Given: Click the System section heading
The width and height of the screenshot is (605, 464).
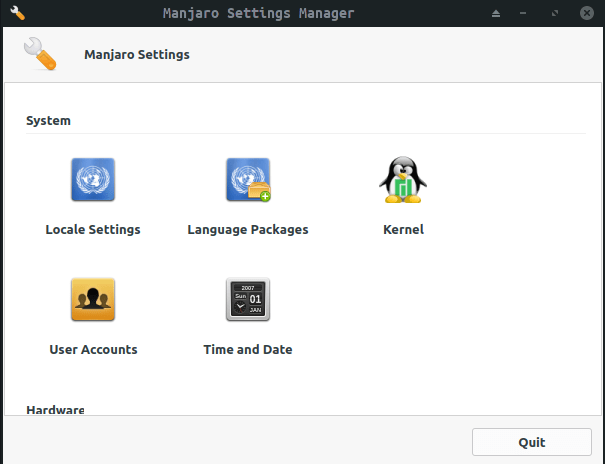Looking at the screenshot, I should coord(48,121).
